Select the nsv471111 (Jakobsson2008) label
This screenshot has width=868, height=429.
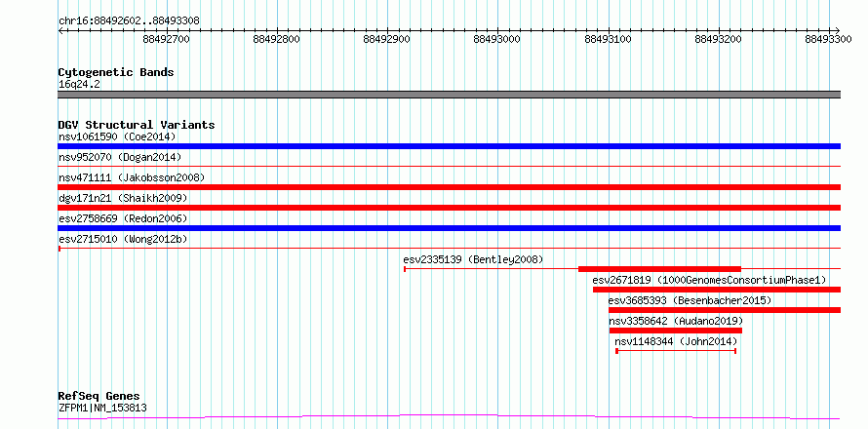click(132, 177)
